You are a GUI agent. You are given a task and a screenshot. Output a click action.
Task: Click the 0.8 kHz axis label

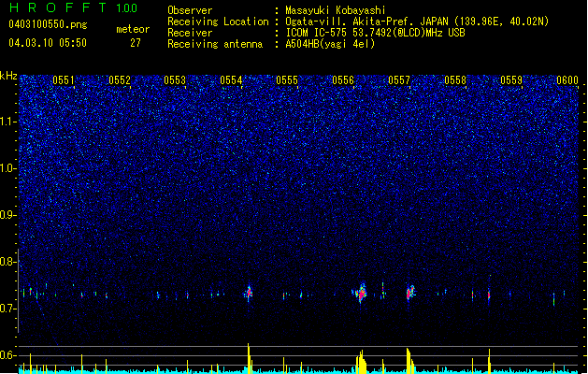click(x=8, y=262)
